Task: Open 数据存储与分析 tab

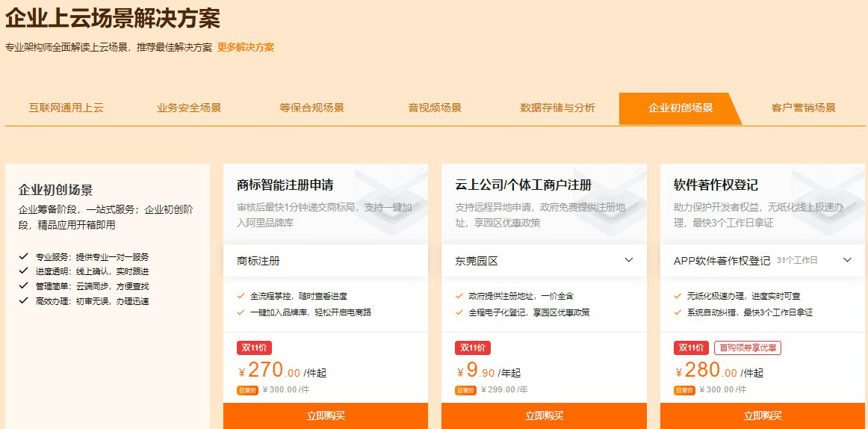Action: [x=557, y=108]
